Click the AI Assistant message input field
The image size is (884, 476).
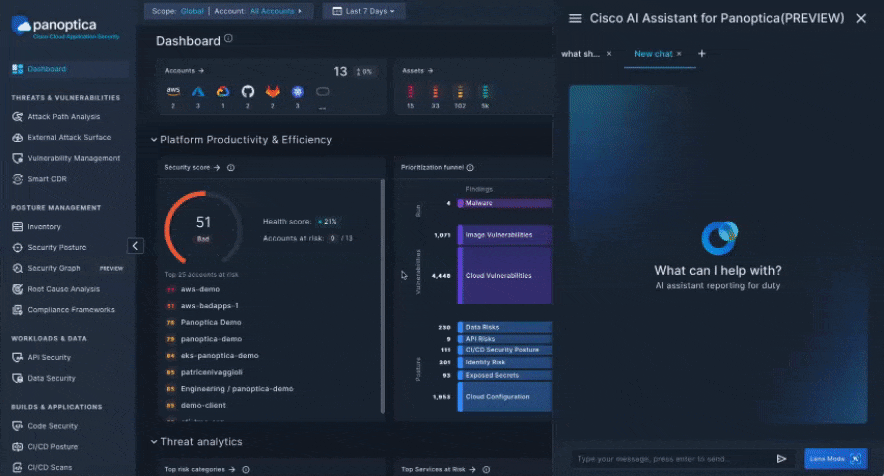pos(671,459)
